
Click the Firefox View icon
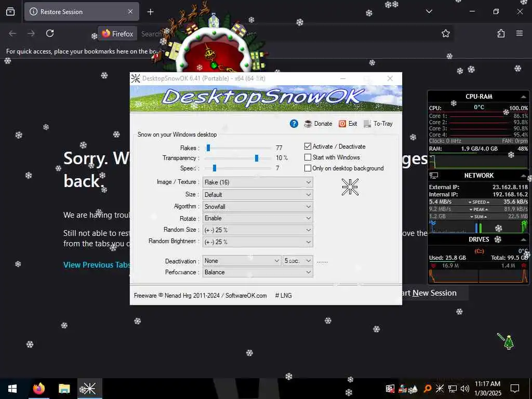(10, 11)
